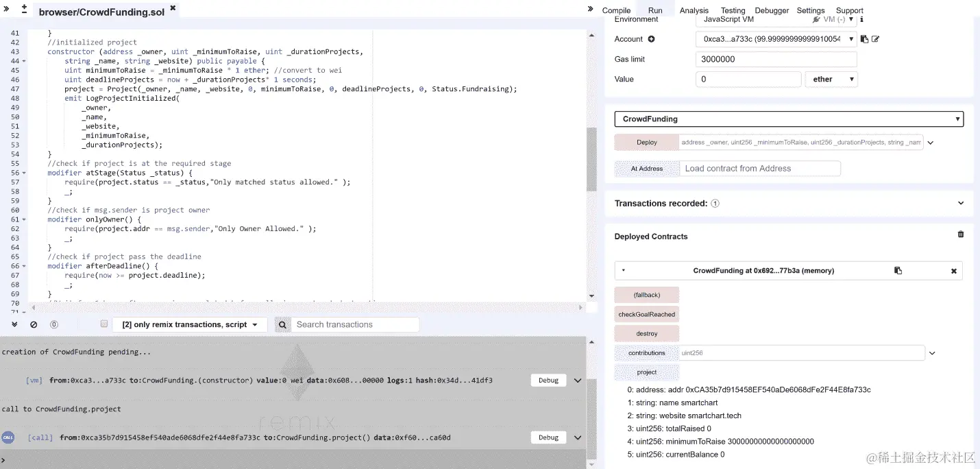Viewport: 980px width, 469px height.
Task: Select the browser/CrowdFunding.sol file tab
Action: pyautogui.click(x=101, y=12)
